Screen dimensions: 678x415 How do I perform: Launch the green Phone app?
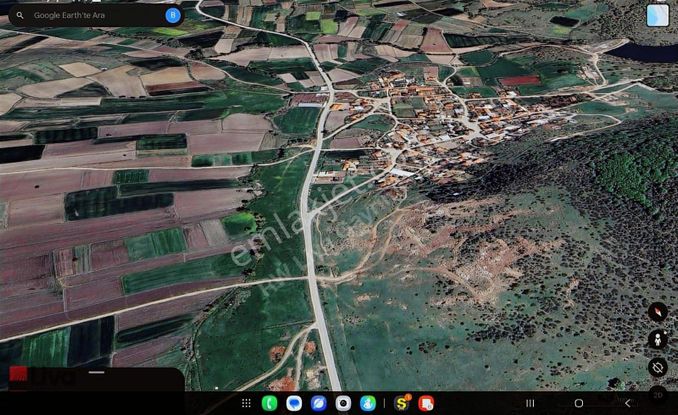point(269,403)
